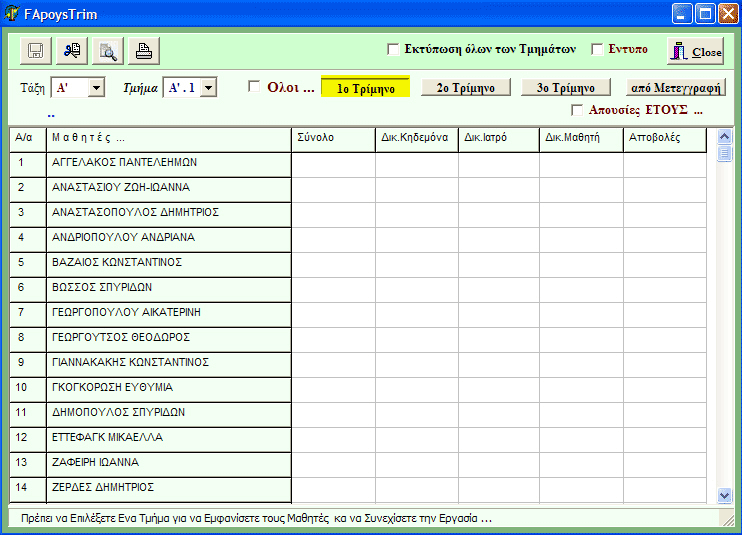Select student ΑΓΓΕΛΑΚΟΣ ΠΑΝΤΕΛΕΗΜΩΝ row

tap(168, 162)
